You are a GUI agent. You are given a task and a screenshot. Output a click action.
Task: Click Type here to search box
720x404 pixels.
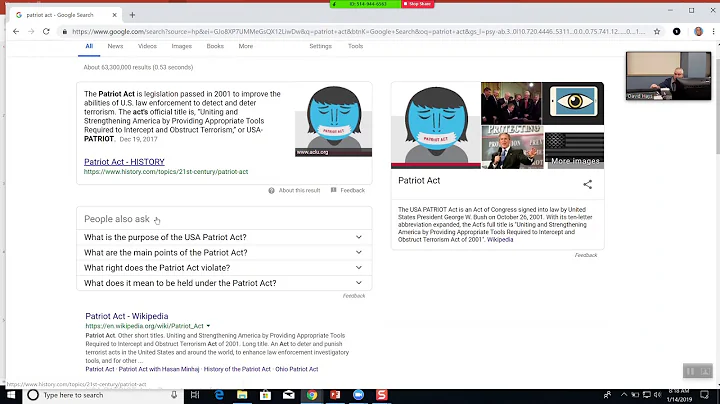(103, 395)
